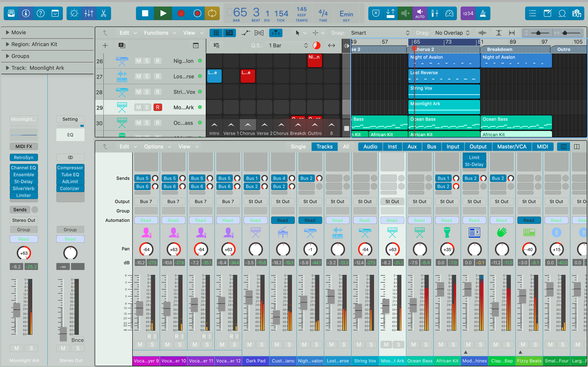Click the RetroSyn instrument slot button

coord(23,158)
